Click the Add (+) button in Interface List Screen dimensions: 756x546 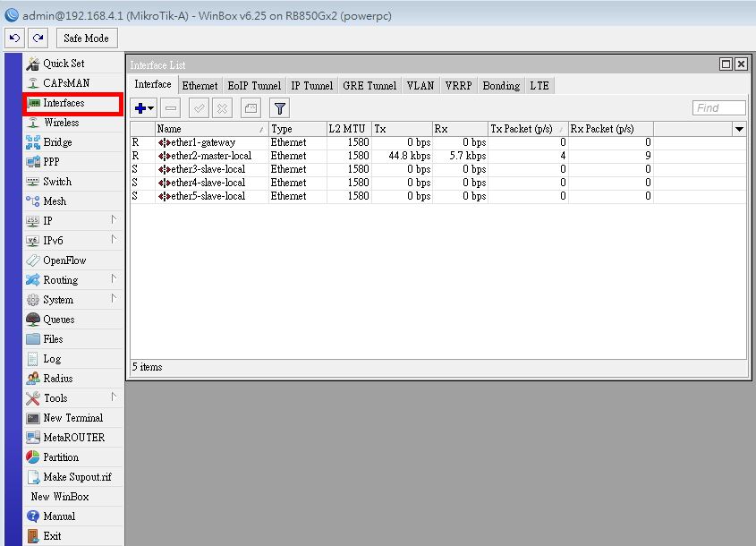point(141,108)
